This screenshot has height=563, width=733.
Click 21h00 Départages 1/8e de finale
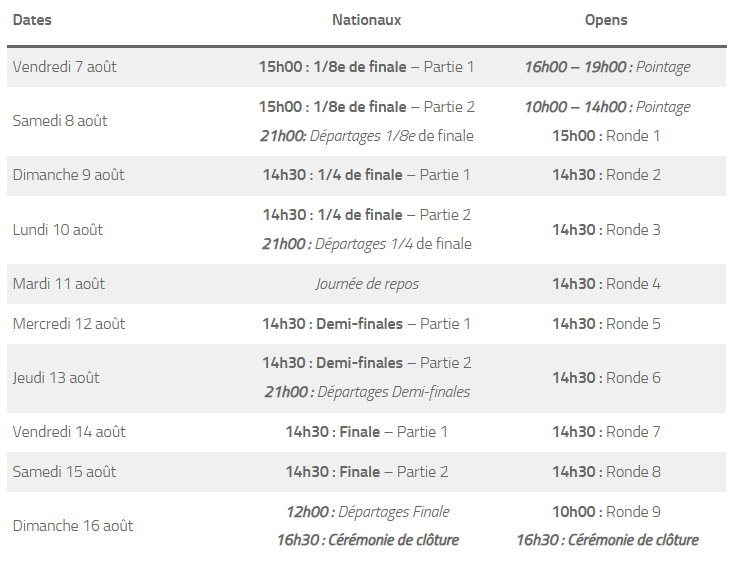[366, 136]
